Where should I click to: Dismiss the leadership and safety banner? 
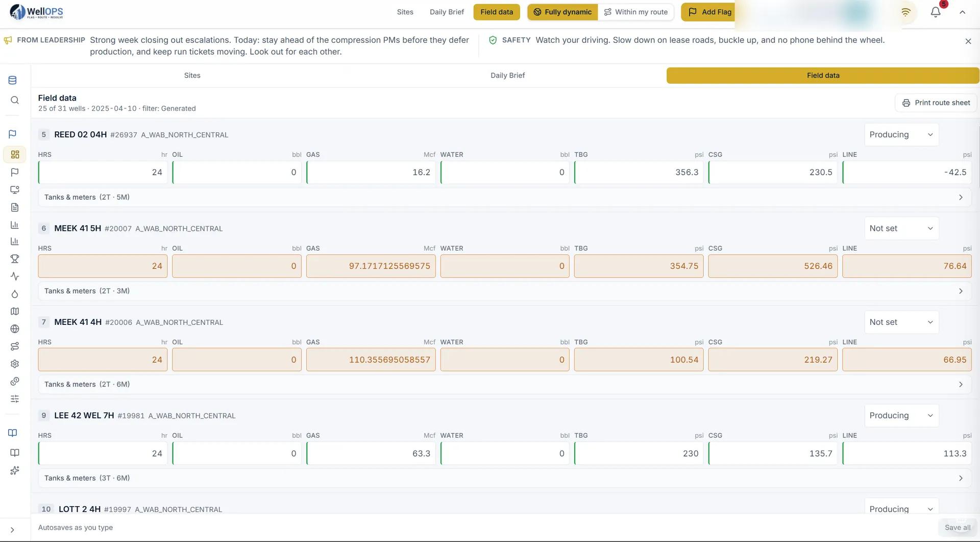point(968,41)
